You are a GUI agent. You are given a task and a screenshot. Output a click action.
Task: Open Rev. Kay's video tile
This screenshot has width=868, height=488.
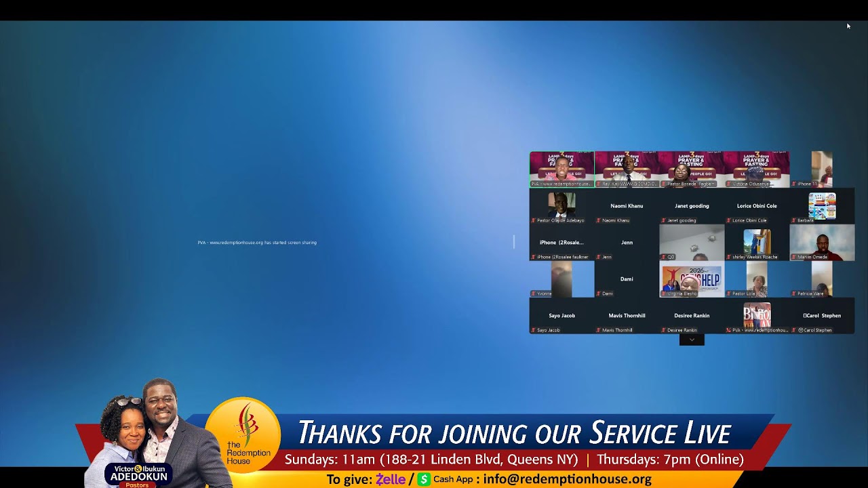pyautogui.click(x=627, y=169)
